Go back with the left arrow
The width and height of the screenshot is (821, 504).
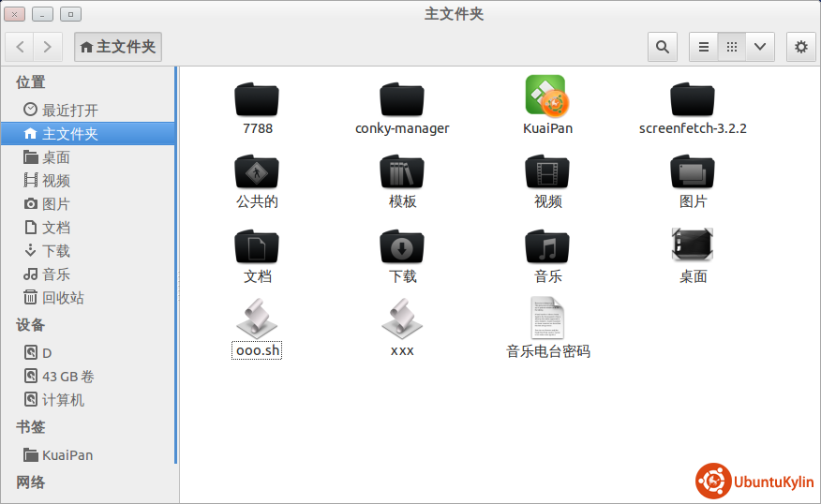(x=21, y=47)
